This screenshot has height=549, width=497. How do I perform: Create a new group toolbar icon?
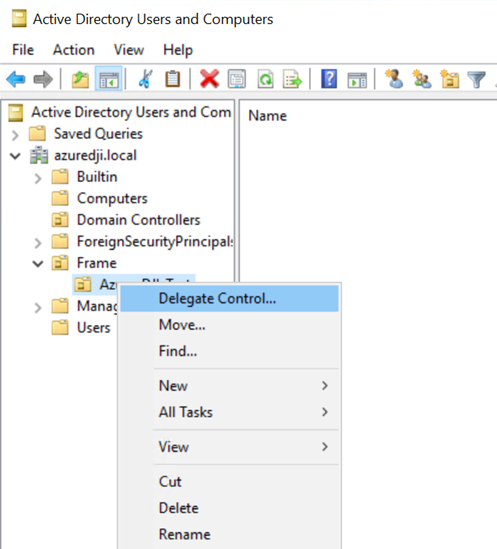click(422, 79)
